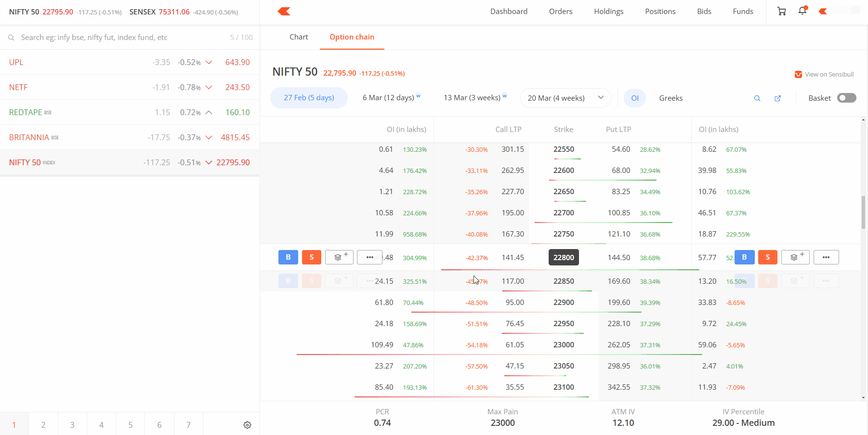This screenshot has width=868, height=435.
Task: Click the Kite logo in the top navigation
Action: (x=284, y=11)
